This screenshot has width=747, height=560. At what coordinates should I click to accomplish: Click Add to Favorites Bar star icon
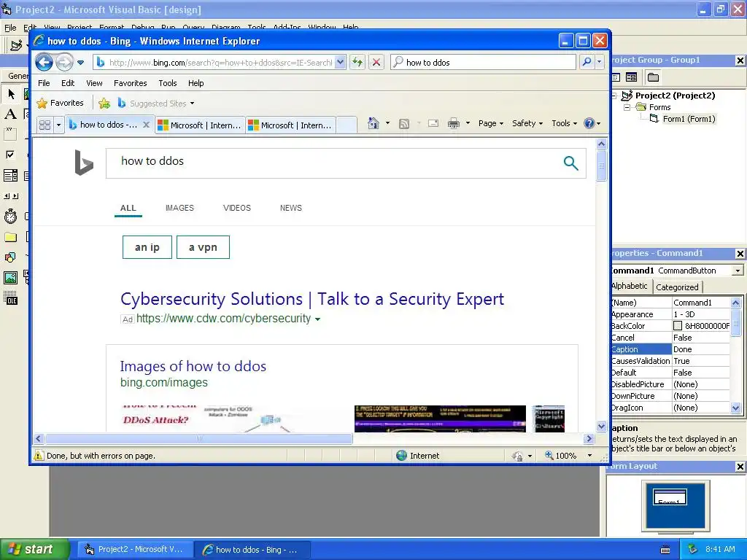[x=104, y=103]
